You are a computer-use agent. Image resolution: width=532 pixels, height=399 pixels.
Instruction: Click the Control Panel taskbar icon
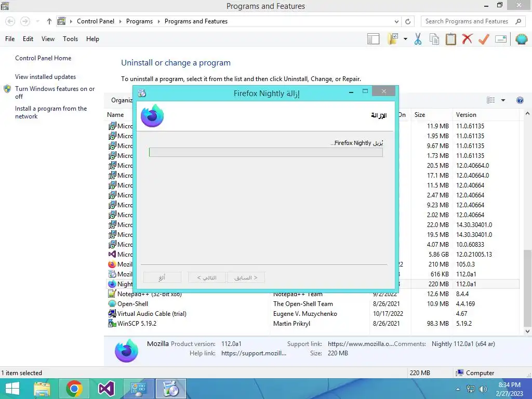pos(138,389)
